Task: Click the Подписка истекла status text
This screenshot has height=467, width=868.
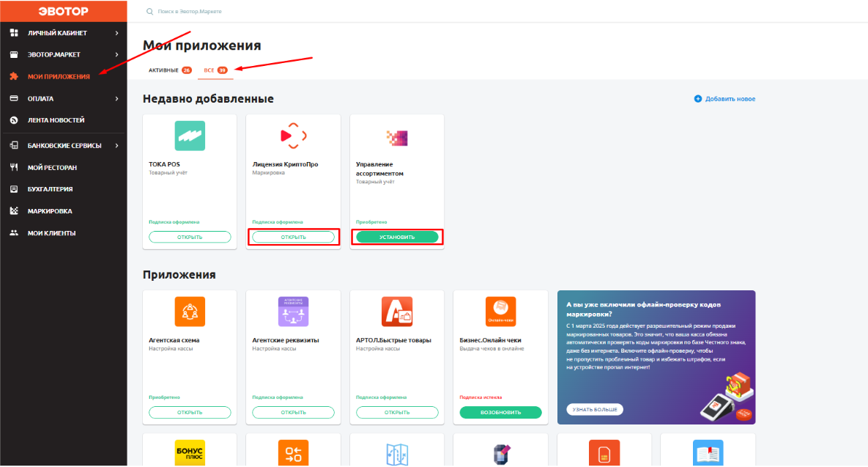Action: click(x=481, y=397)
